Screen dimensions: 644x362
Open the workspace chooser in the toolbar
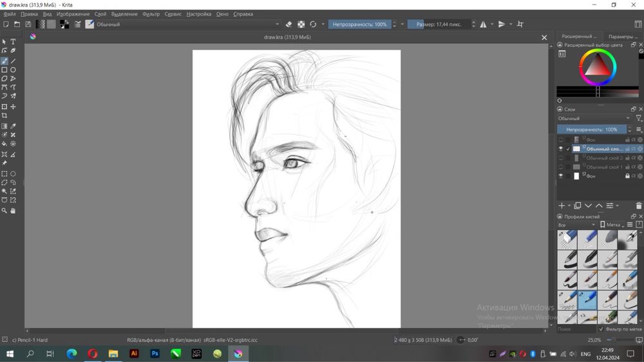point(639,24)
